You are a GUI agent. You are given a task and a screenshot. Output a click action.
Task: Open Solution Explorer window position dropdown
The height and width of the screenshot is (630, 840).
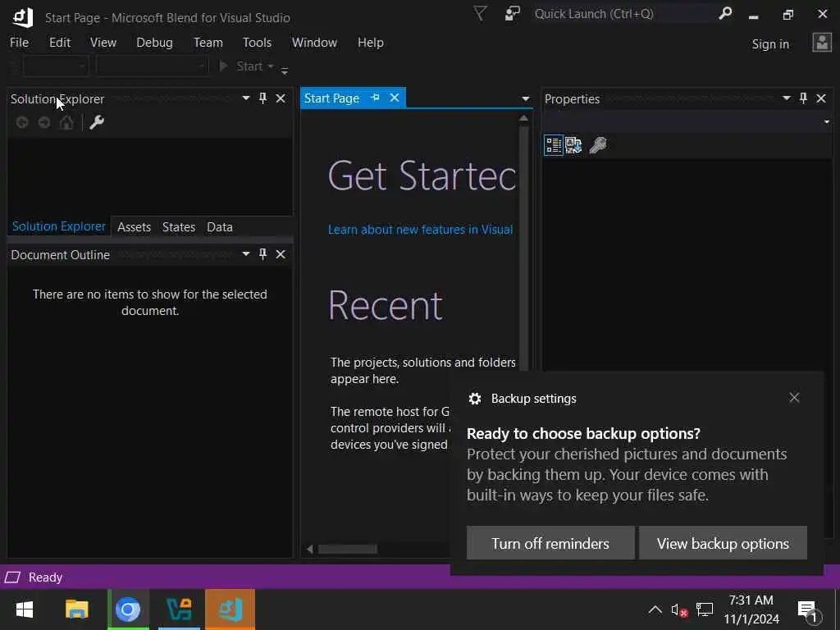pos(246,98)
